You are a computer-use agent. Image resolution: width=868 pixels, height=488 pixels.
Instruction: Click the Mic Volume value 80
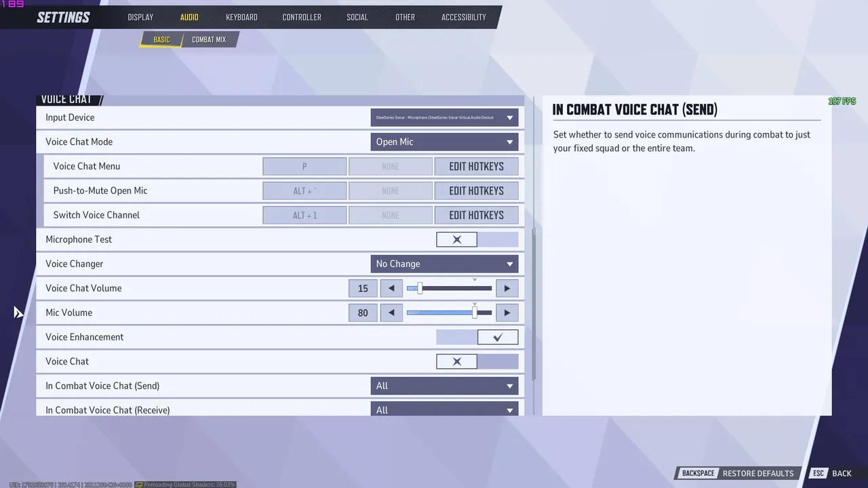pos(363,312)
